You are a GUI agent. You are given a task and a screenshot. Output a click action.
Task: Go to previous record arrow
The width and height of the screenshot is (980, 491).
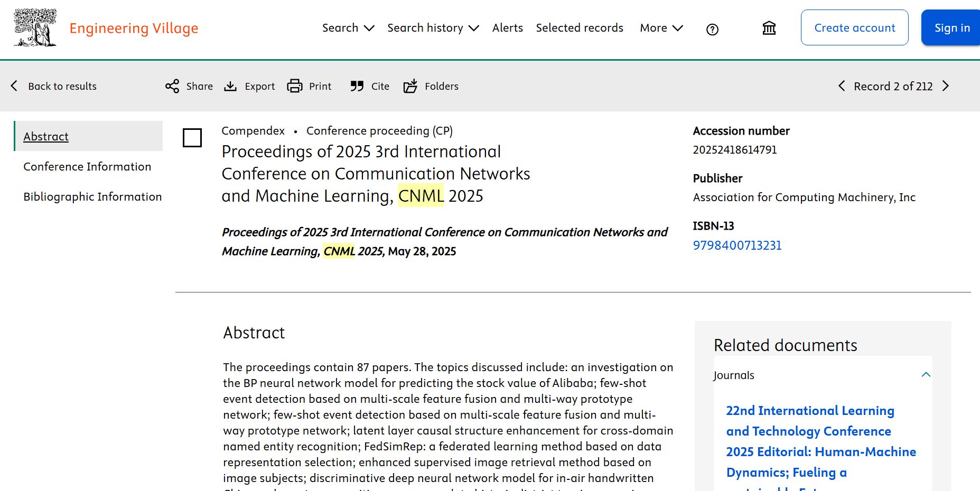tap(842, 86)
